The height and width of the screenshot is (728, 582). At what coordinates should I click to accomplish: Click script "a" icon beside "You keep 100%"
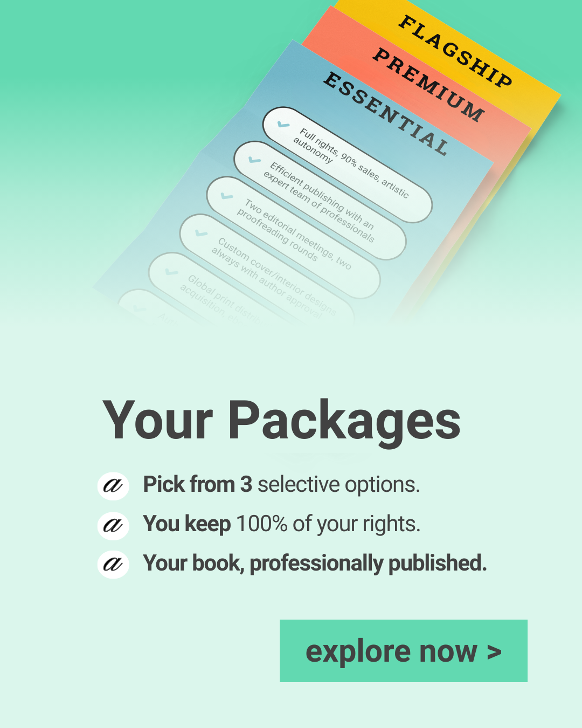click(113, 525)
